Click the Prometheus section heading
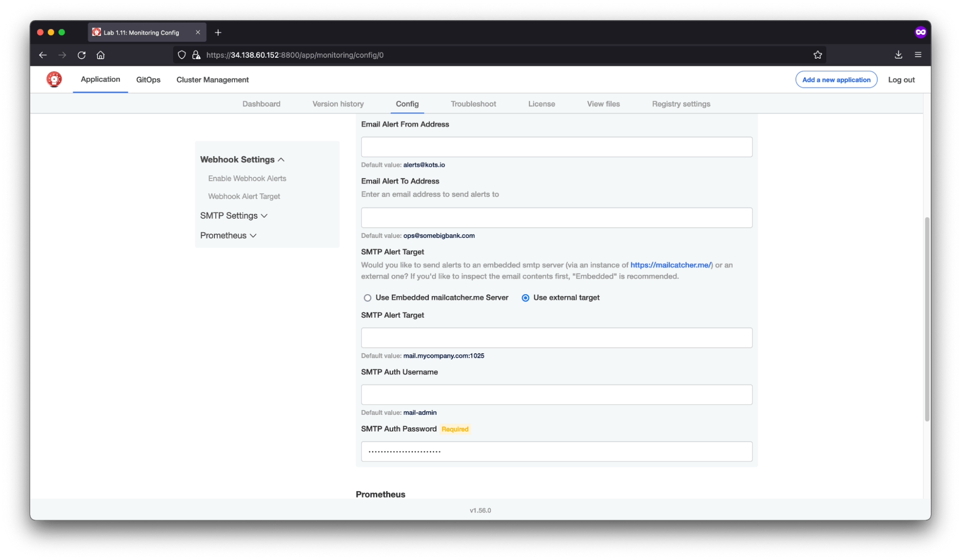The image size is (961, 560). (380, 494)
